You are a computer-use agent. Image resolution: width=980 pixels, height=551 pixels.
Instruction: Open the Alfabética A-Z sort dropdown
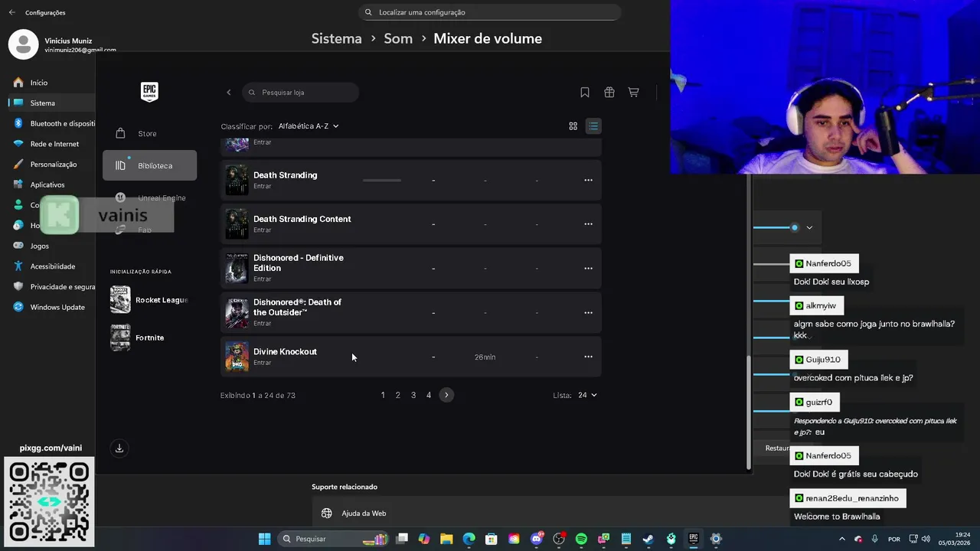[x=309, y=126]
